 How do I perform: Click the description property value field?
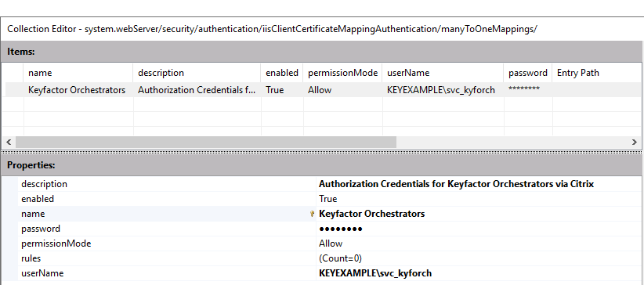[x=479, y=184]
